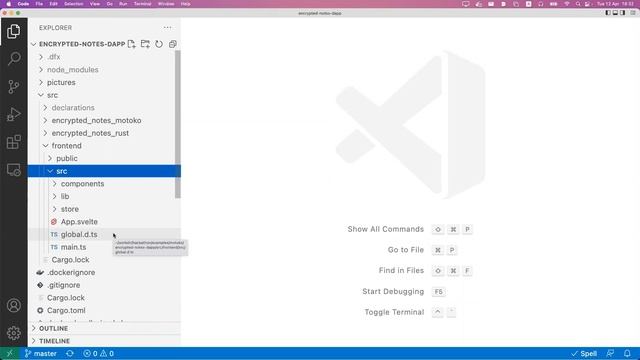Click the New Folder icon in Explorer
640x360 pixels.
coord(145,44)
